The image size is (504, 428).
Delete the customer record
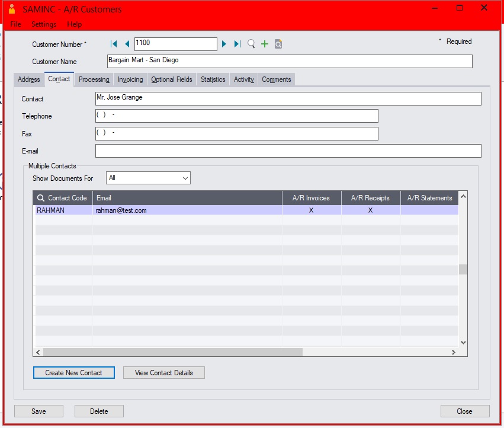(99, 411)
